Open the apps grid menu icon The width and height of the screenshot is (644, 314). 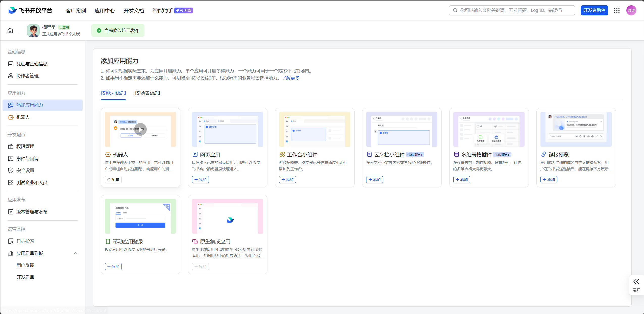617,10
